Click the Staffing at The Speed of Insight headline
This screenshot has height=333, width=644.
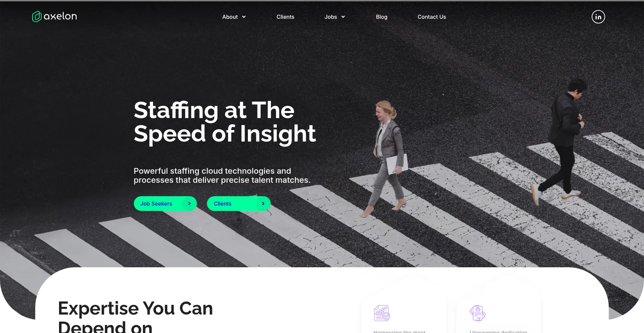click(225, 122)
